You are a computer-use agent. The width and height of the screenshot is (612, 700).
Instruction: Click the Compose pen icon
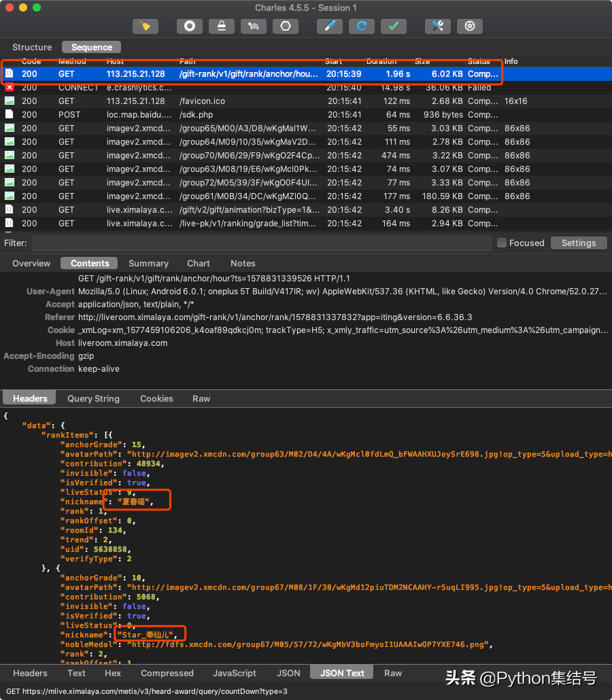[330, 26]
